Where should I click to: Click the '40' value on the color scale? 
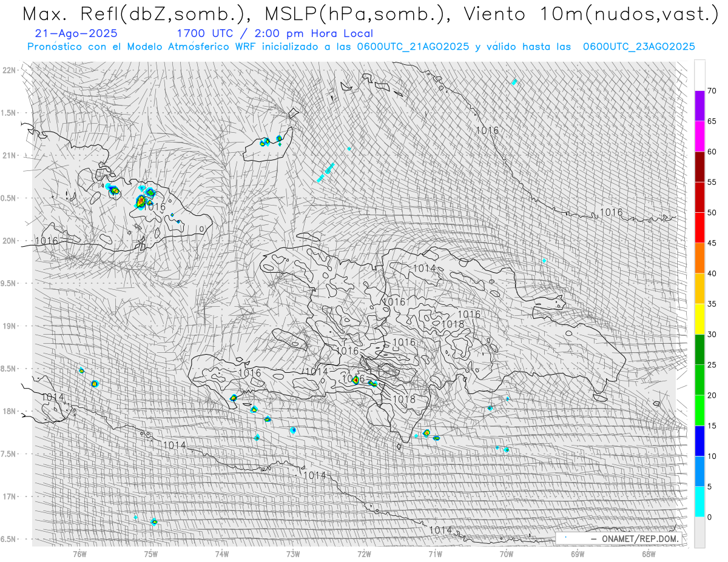pos(712,273)
